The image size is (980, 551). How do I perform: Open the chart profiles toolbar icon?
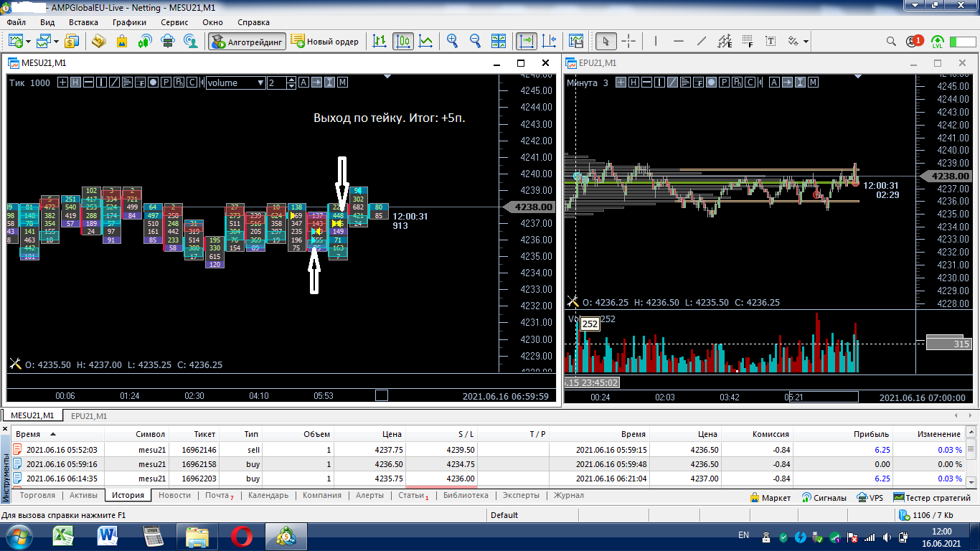pyautogui.click(x=44, y=41)
